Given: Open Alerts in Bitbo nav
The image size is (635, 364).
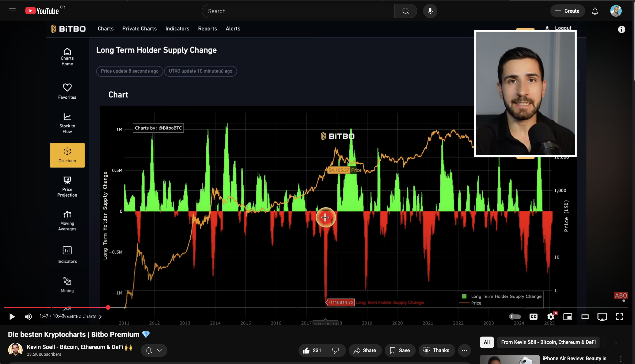Looking at the screenshot, I should (x=233, y=29).
